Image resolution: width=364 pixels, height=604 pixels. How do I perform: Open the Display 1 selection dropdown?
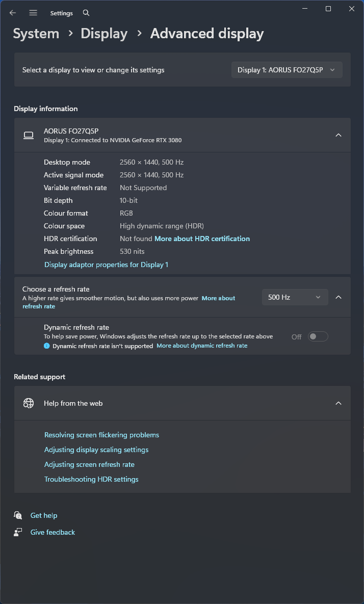tap(287, 70)
